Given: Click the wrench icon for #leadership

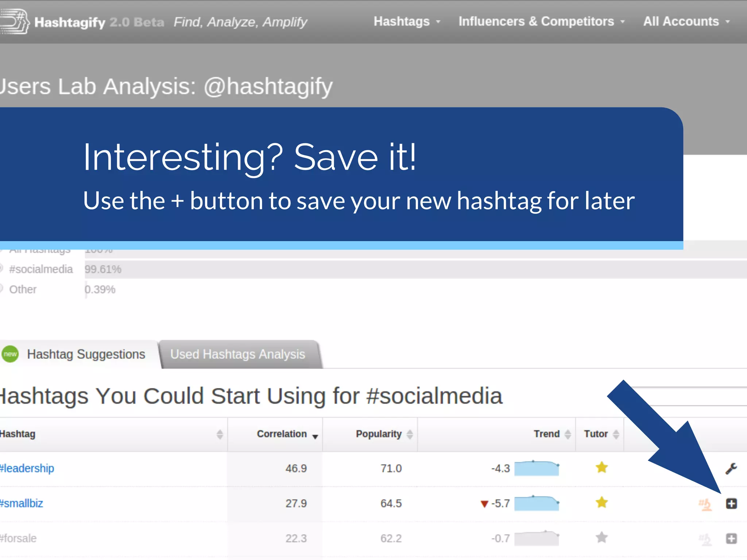Looking at the screenshot, I should (x=731, y=468).
